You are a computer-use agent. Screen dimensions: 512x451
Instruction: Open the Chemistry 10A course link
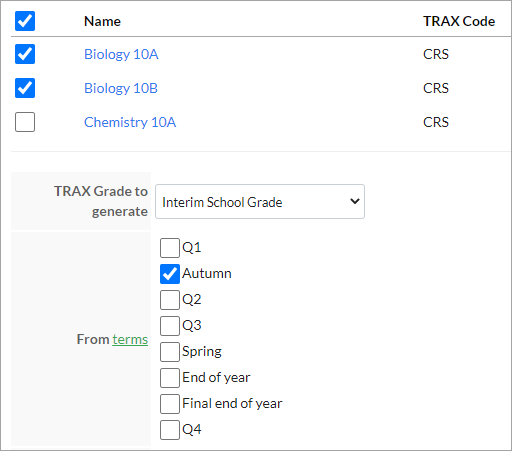[x=130, y=122]
